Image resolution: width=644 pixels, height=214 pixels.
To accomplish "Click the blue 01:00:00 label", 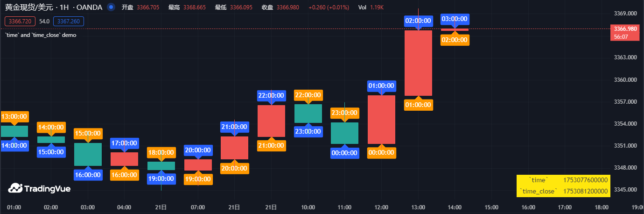I will point(382,86).
